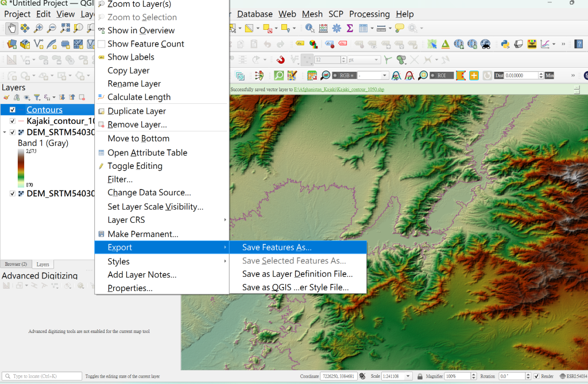The height and width of the screenshot is (384, 588).
Task: Toggle visibility of the Contours layer
Action: (13, 110)
